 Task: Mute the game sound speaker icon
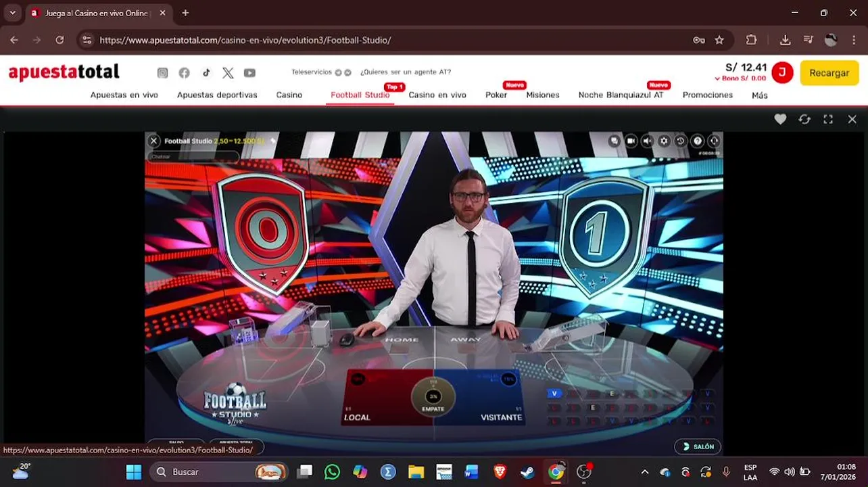pos(648,141)
